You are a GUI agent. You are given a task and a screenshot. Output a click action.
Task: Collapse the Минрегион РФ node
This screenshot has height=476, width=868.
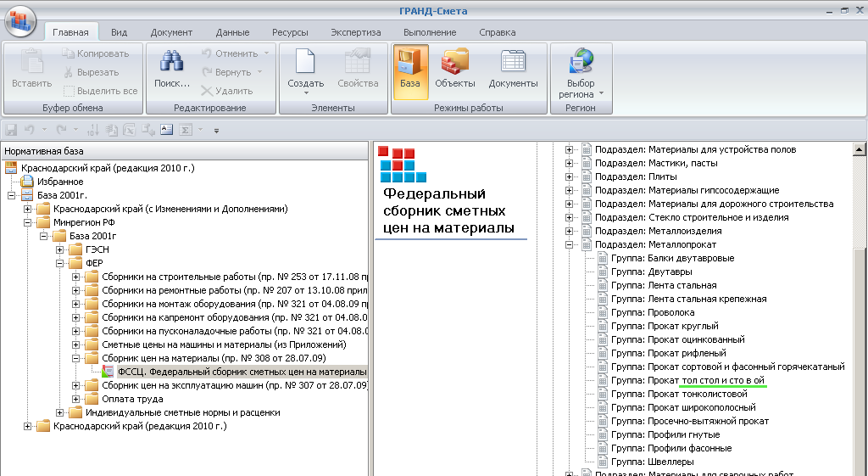(27, 222)
